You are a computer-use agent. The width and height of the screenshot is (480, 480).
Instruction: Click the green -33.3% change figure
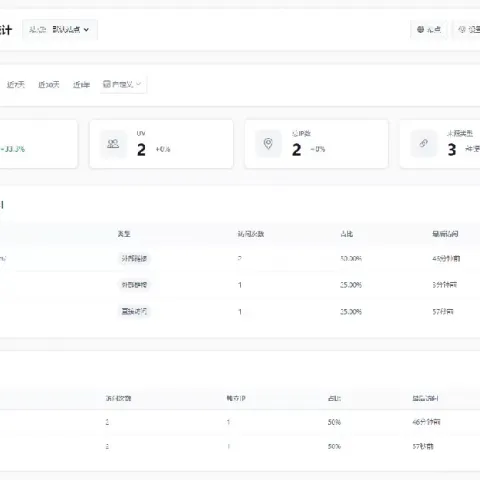point(13,149)
